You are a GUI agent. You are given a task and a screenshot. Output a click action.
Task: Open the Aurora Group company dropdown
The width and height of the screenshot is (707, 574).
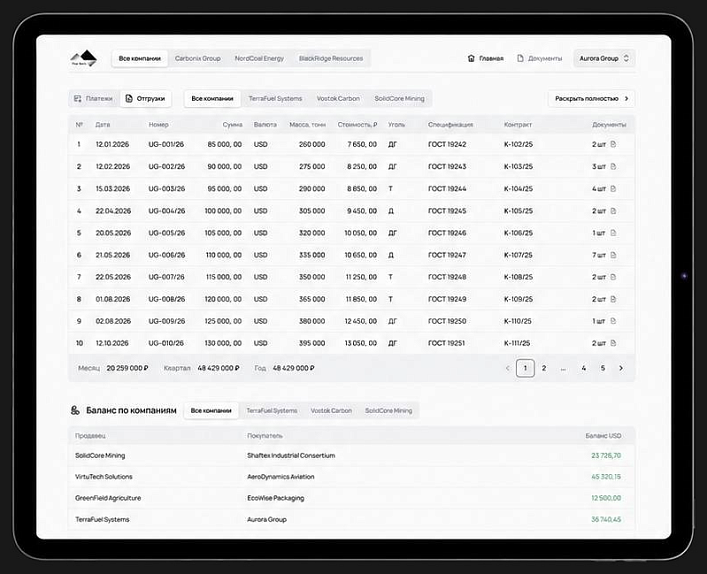point(604,58)
